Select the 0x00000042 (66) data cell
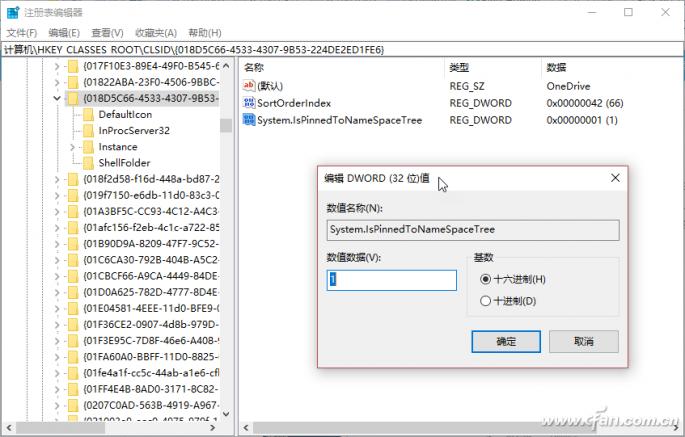Image resolution: width=685 pixels, height=437 pixels. pyautogui.click(x=585, y=103)
